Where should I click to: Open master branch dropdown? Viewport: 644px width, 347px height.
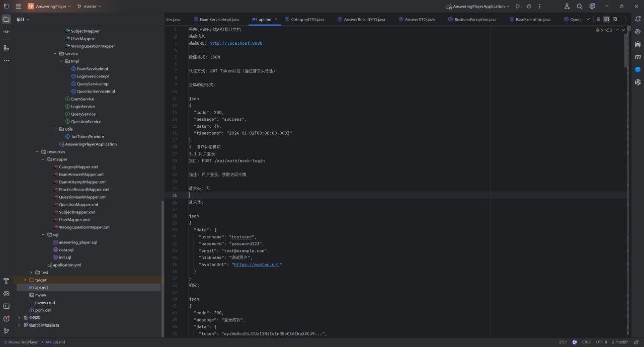pyautogui.click(x=89, y=7)
